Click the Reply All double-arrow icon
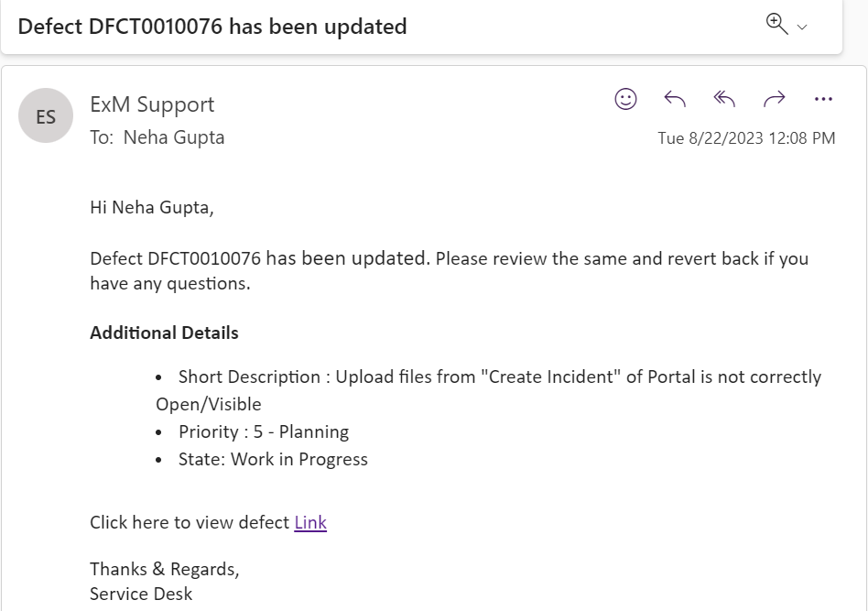This screenshot has width=868, height=611. coord(724,99)
